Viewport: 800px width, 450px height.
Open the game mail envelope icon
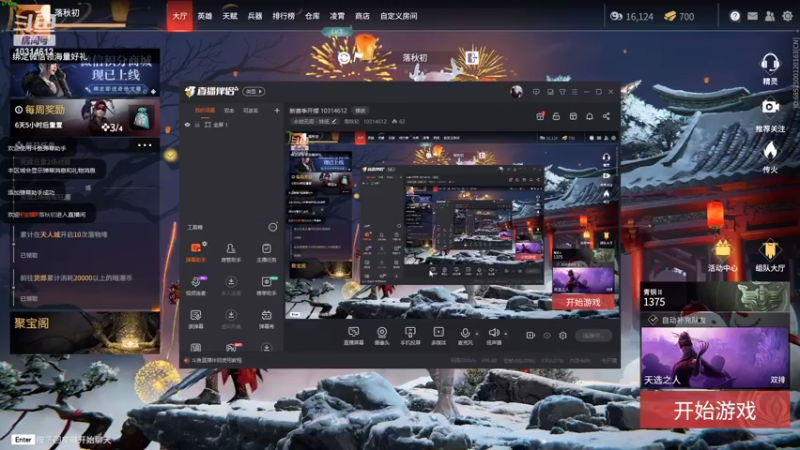point(752,16)
